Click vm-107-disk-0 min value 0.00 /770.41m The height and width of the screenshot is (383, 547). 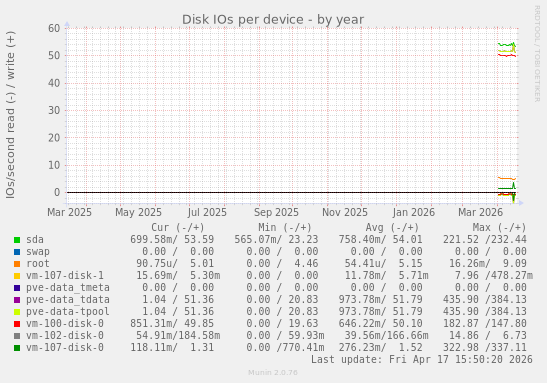[x=285, y=347]
